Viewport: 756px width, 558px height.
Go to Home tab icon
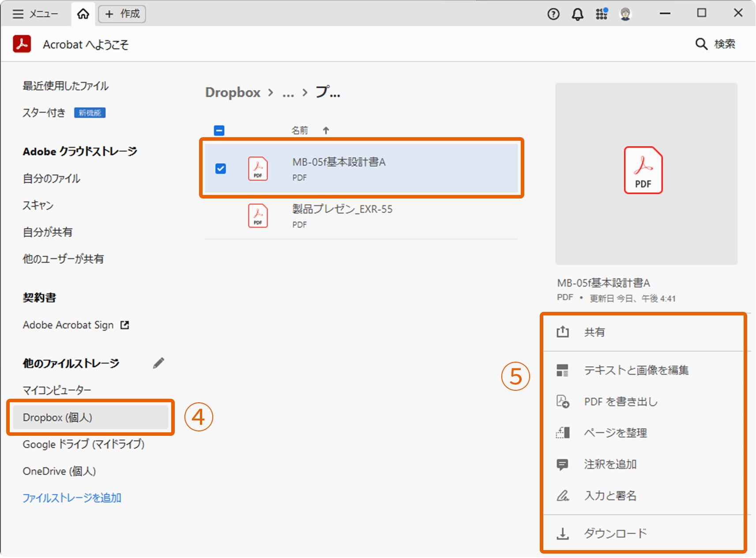coord(83,14)
